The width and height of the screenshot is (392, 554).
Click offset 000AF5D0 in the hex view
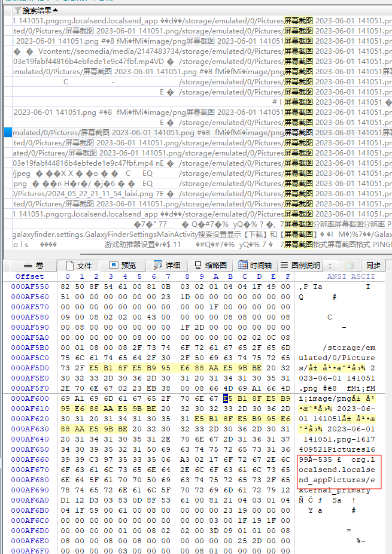click(x=30, y=368)
